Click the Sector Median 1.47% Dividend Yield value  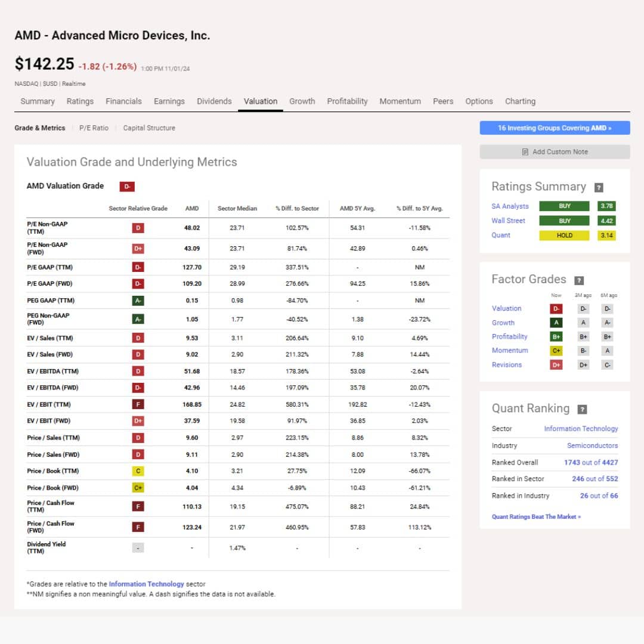(x=237, y=548)
